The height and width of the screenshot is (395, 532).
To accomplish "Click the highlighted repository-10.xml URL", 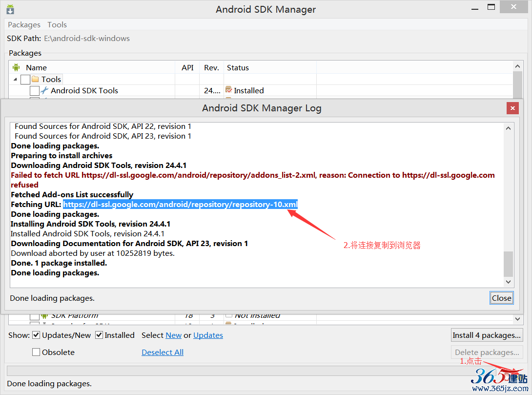I will (181, 204).
